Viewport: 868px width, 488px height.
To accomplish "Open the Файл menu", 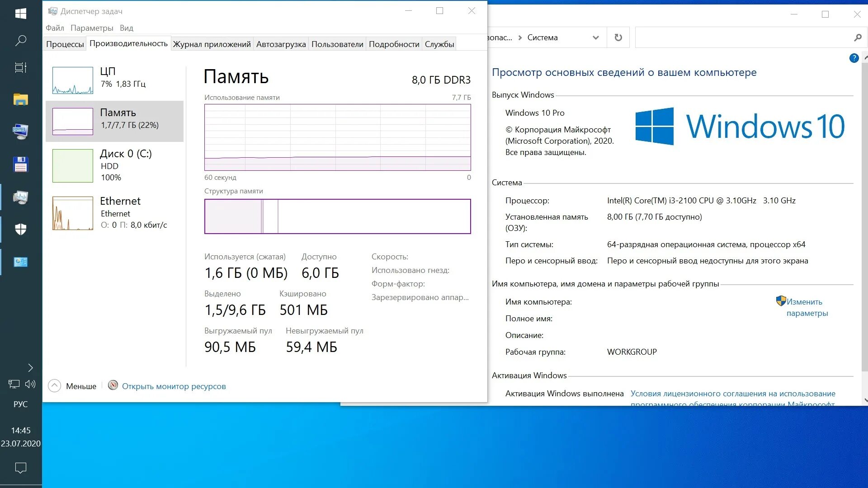I will (55, 28).
